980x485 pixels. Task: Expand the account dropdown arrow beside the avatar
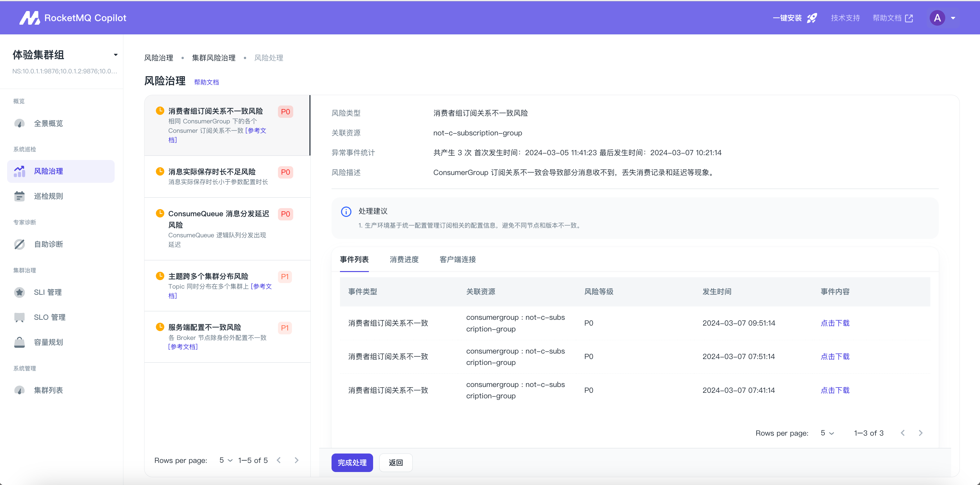point(953,18)
